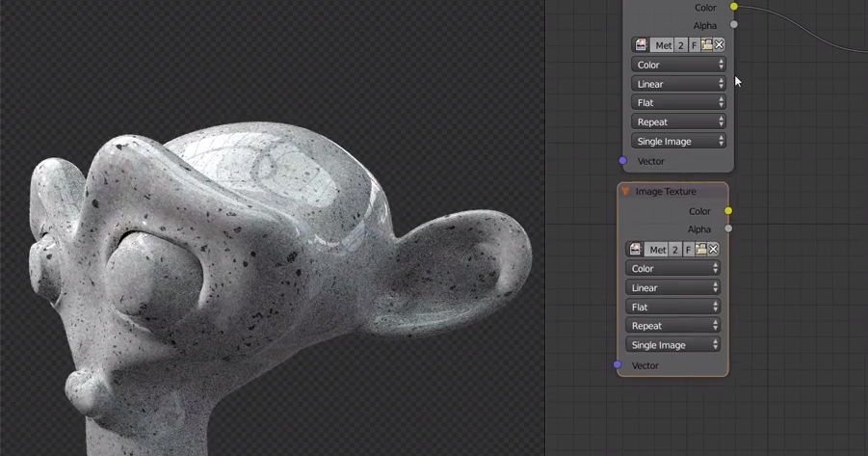The height and width of the screenshot is (456, 868).
Task: Click yellow Color socket of selected Image Texture node
Action: pos(728,210)
